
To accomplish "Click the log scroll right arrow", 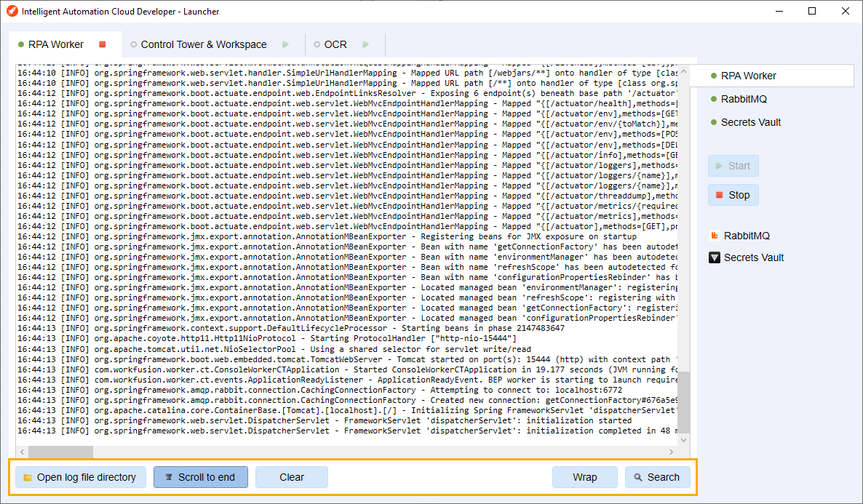I will [x=672, y=452].
